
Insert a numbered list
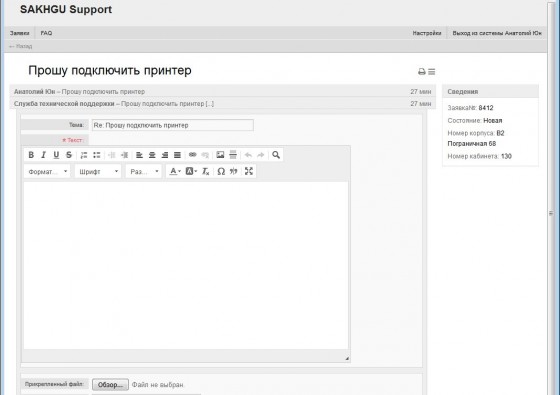(84, 155)
